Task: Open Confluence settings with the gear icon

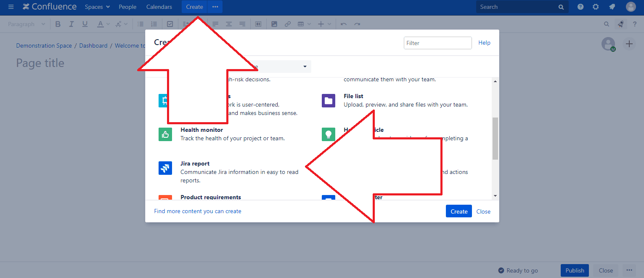Action: (596, 7)
